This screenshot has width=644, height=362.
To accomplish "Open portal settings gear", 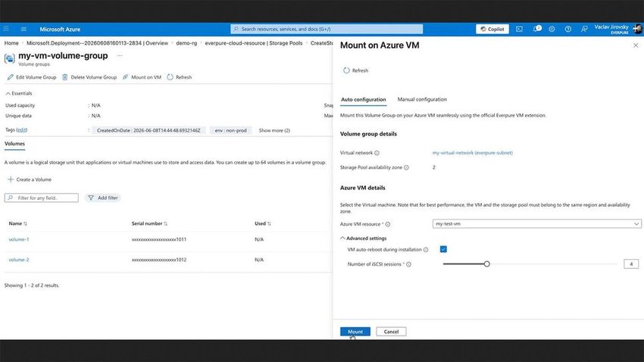I will click(x=552, y=29).
